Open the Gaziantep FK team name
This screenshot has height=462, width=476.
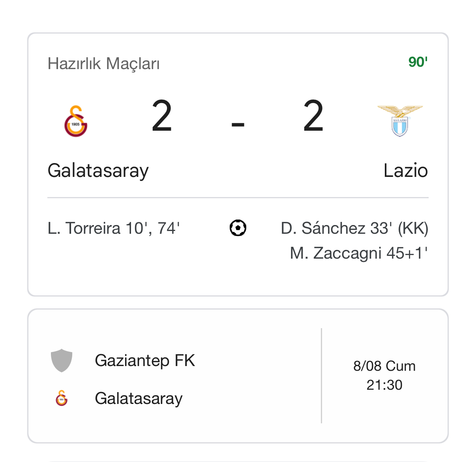[x=145, y=361]
